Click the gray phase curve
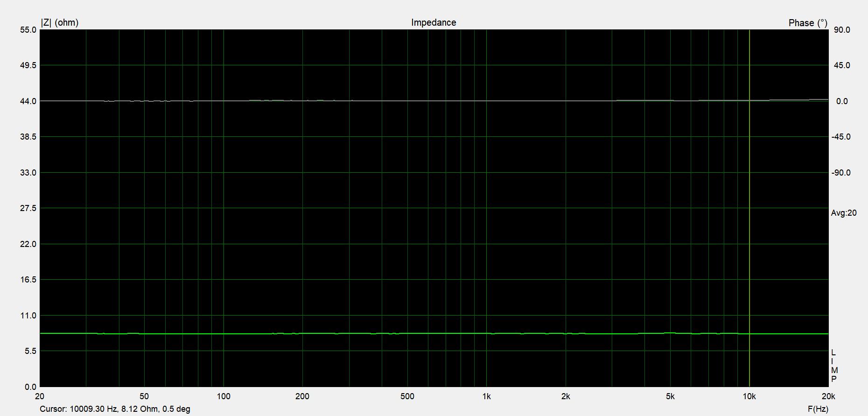 pyautogui.click(x=434, y=100)
